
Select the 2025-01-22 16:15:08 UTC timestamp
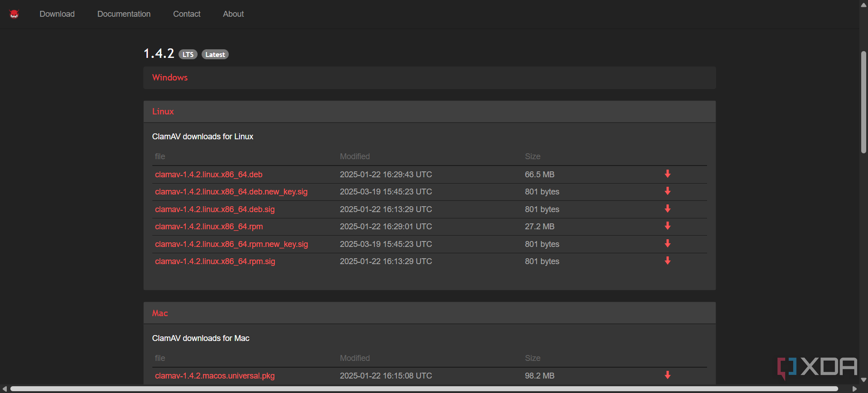pyautogui.click(x=386, y=376)
